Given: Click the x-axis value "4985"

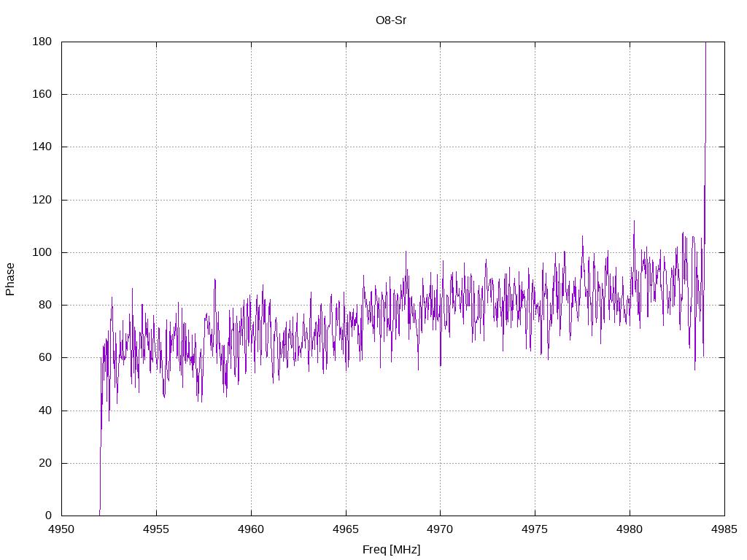Looking at the screenshot, I should pyautogui.click(x=724, y=529).
